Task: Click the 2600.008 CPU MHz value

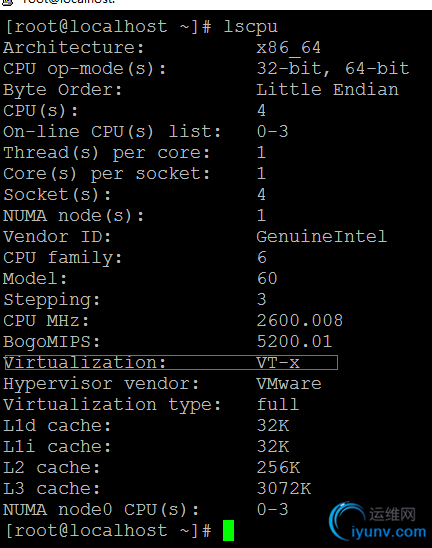Action: 300,320
